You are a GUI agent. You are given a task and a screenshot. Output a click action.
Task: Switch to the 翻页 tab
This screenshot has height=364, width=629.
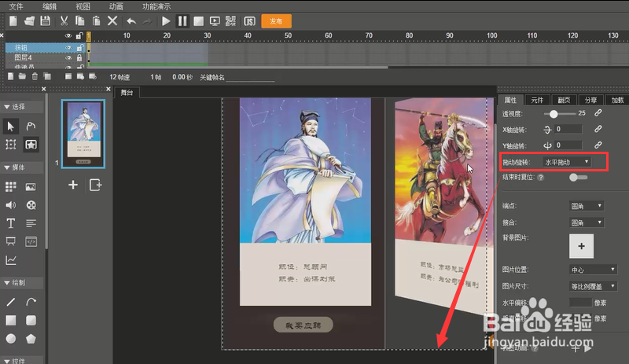[564, 100]
